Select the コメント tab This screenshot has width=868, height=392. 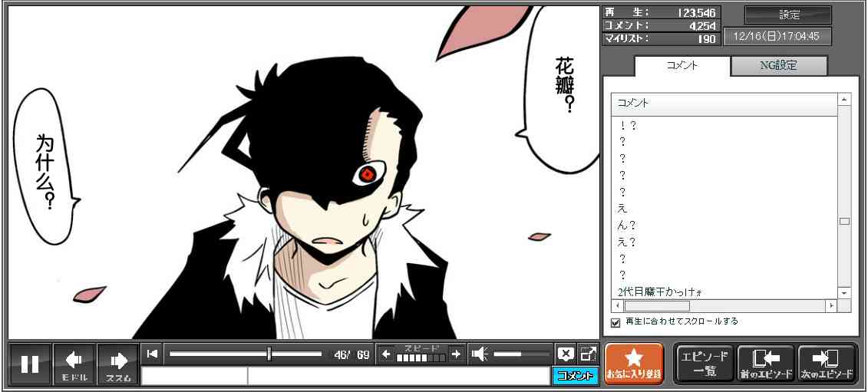682,66
